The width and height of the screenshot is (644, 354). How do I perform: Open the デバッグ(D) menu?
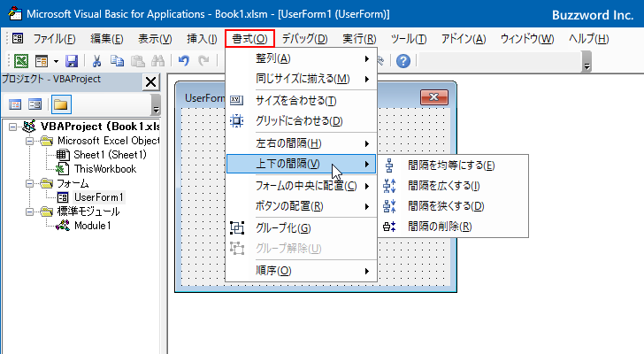(304, 39)
